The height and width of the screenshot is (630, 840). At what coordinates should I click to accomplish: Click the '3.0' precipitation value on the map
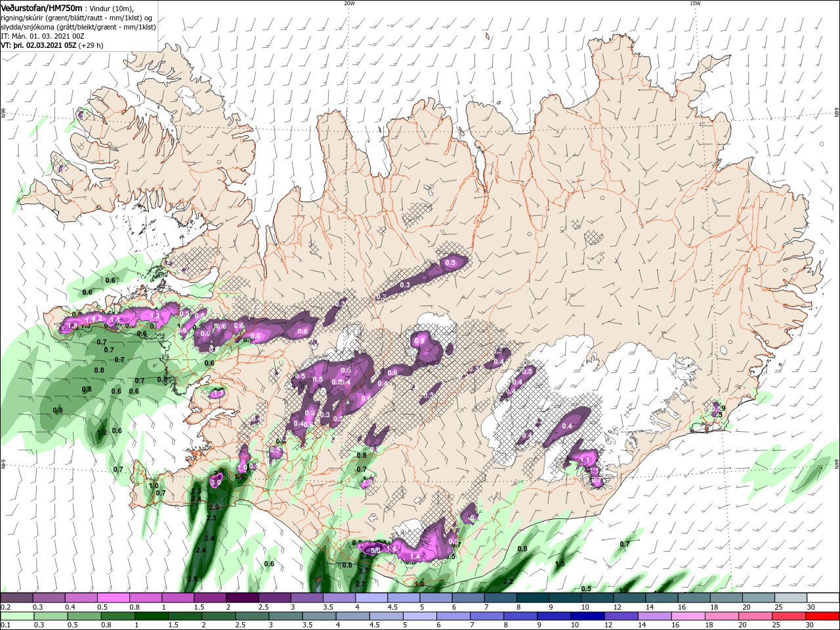(x=216, y=482)
